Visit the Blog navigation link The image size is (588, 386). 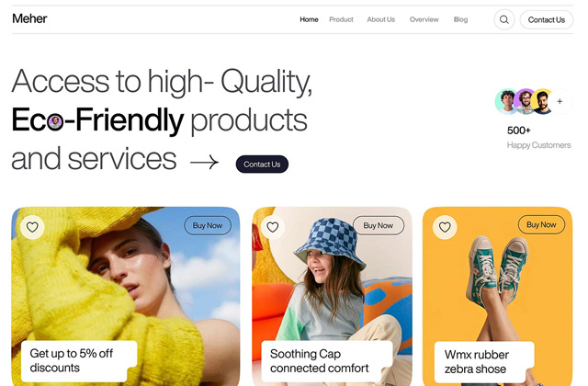click(460, 19)
